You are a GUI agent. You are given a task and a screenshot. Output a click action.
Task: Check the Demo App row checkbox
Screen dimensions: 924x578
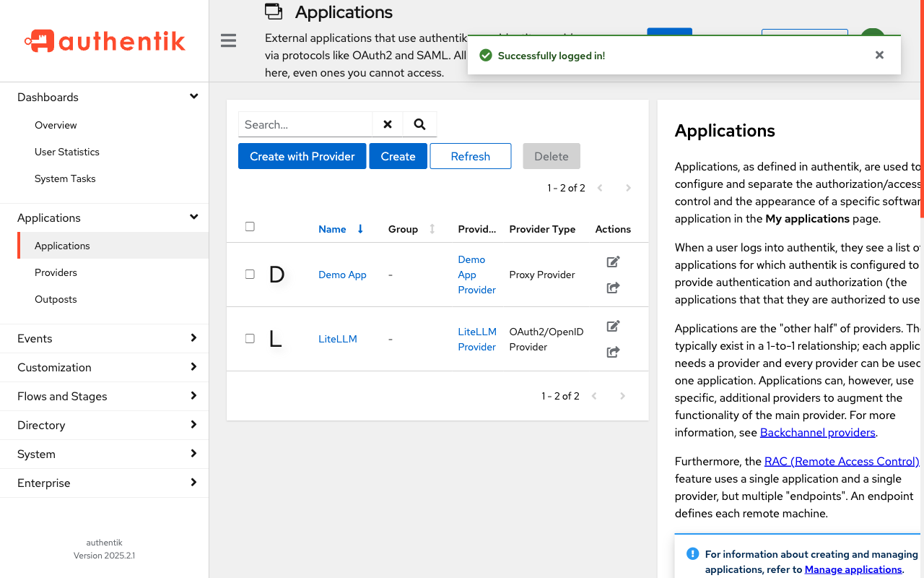click(250, 274)
